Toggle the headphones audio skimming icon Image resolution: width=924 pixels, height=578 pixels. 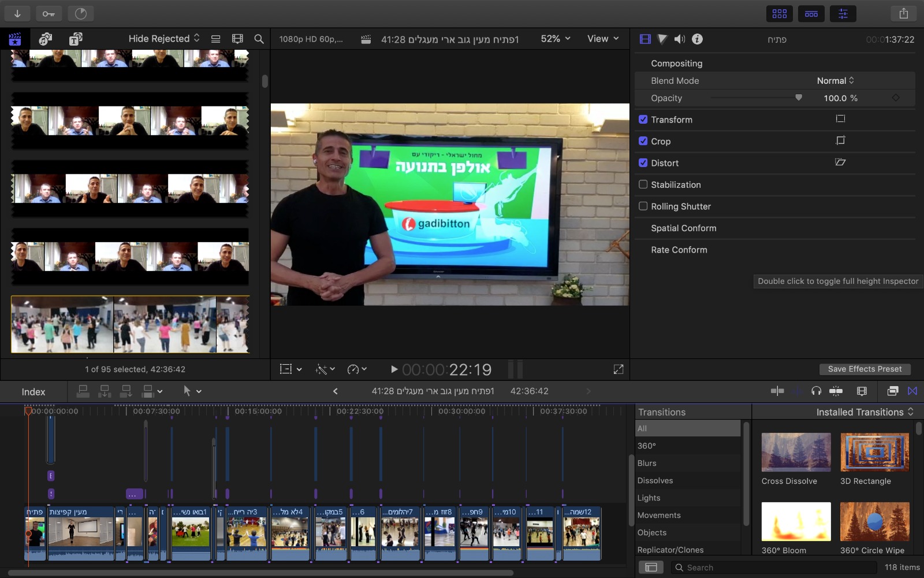(816, 391)
